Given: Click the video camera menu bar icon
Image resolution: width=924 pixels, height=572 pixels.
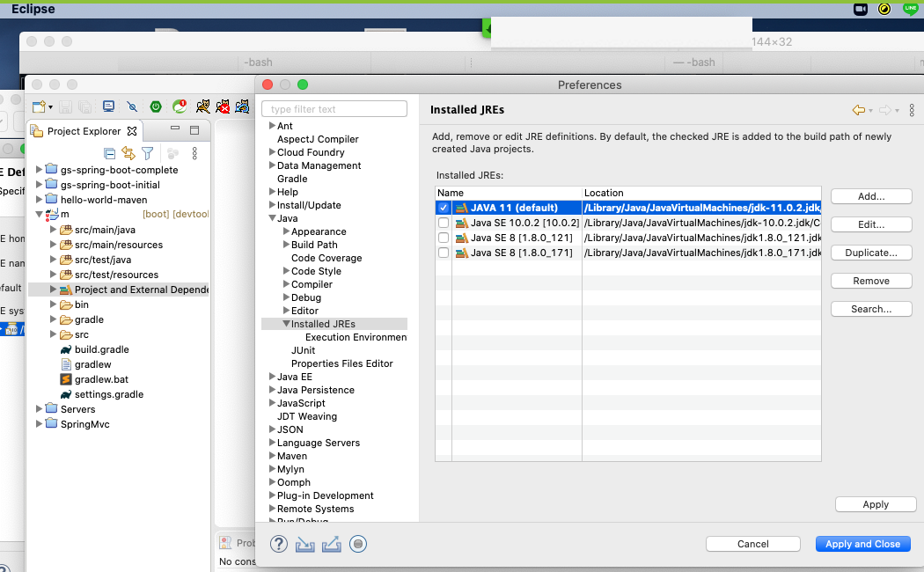Looking at the screenshot, I should [861, 9].
